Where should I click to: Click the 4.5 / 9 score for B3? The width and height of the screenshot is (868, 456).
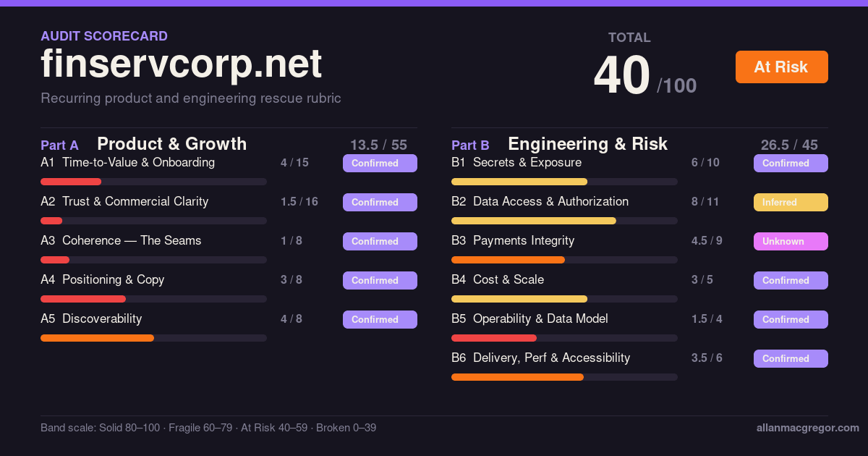pos(707,241)
